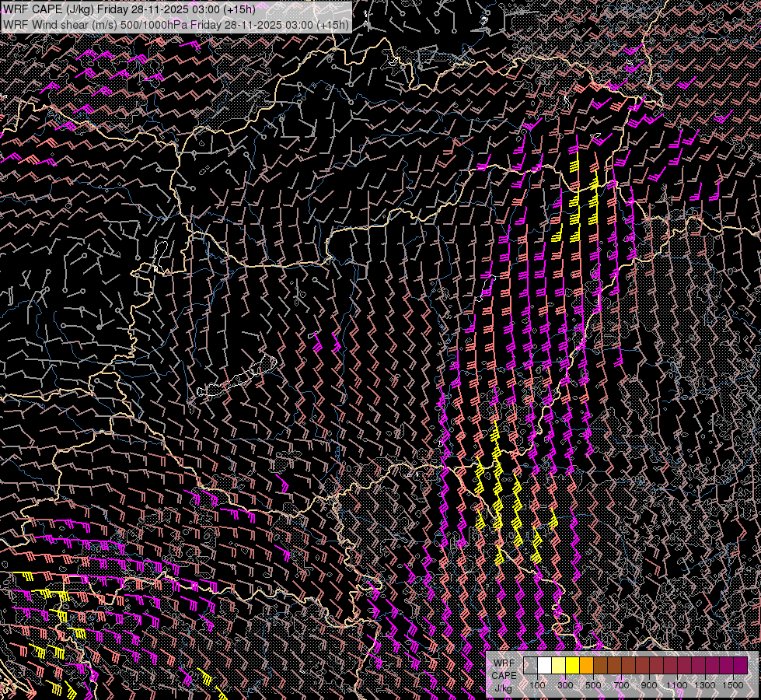Click the WRF Wind shear title line

pyautogui.click(x=176, y=24)
